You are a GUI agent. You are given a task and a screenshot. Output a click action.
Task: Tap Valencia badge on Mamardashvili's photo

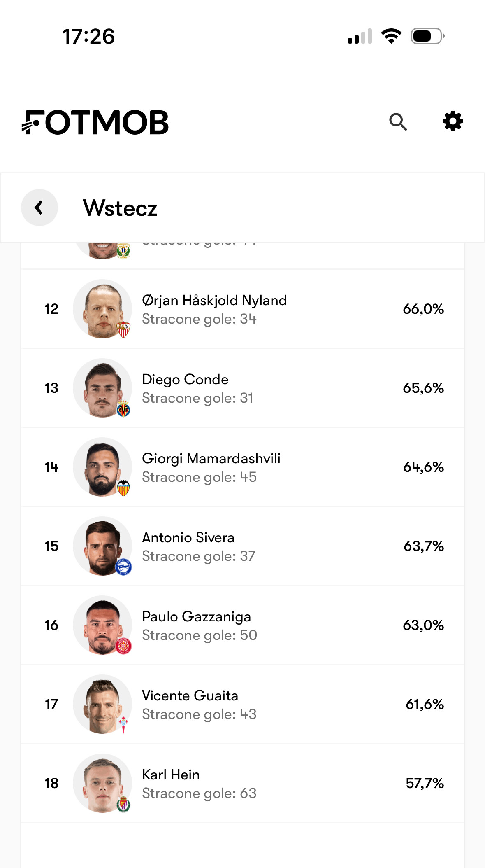(x=123, y=488)
